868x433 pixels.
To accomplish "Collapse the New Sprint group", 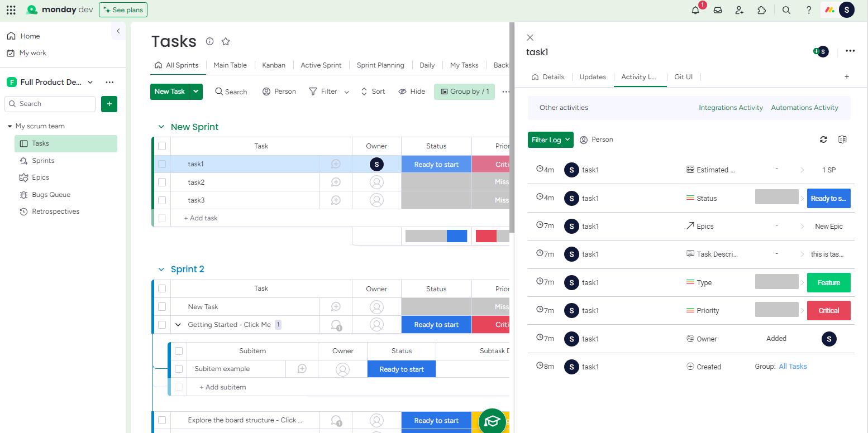I will pos(161,127).
